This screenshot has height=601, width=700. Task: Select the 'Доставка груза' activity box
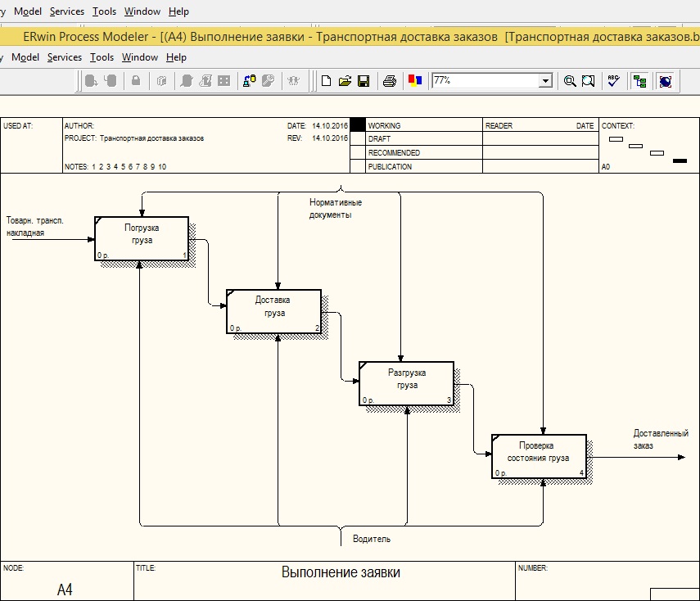pos(273,311)
